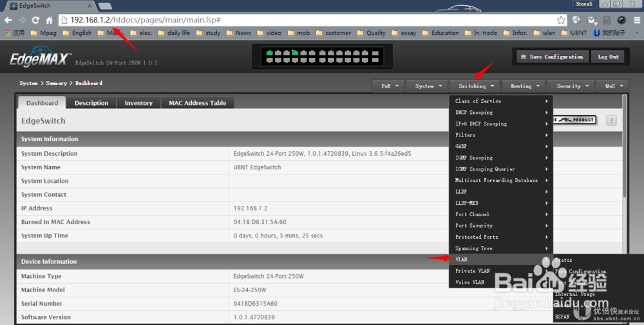Open the UBNT bookmark folder

(x=574, y=33)
